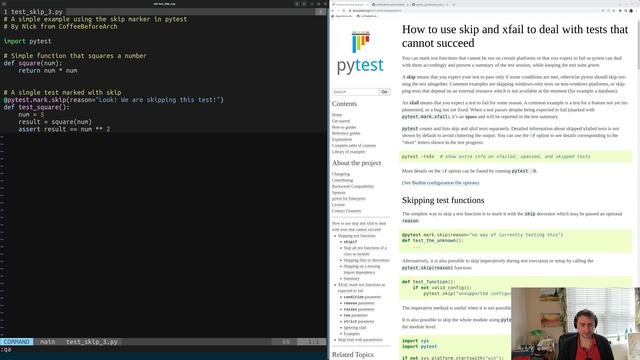Jump to Skipping on a missing import dependency
Viewport: 640px width, 360px height.
tap(362, 269)
